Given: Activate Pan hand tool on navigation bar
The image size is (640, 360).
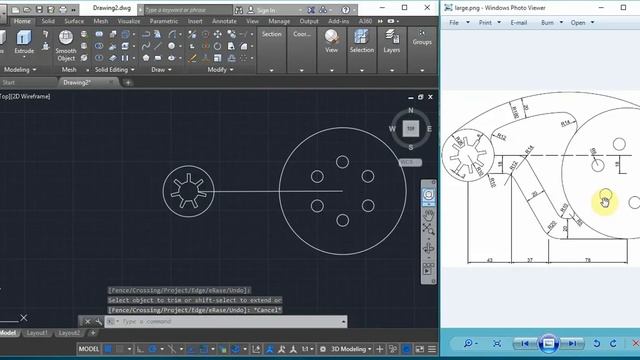Looking at the screenshot, I should tap(429, 214).
